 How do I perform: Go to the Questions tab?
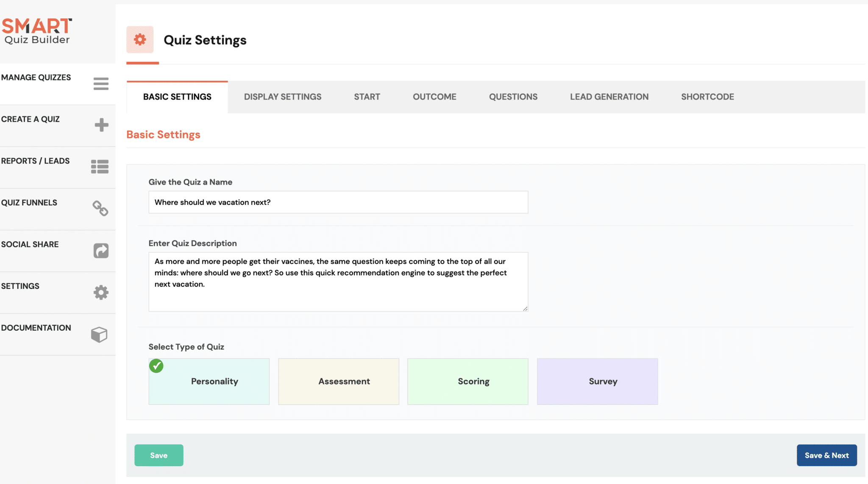[513, 97]
